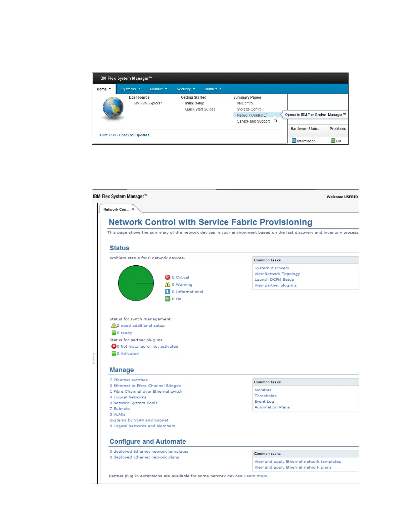Open the Home dropdown menu
Image resolution: width=411 pixels, height=532 pixels.
coord(104,89)
